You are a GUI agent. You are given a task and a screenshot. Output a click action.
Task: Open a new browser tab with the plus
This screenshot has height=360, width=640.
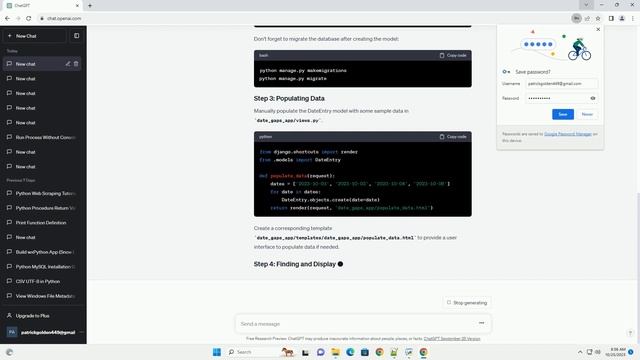[x=90, y=6]
